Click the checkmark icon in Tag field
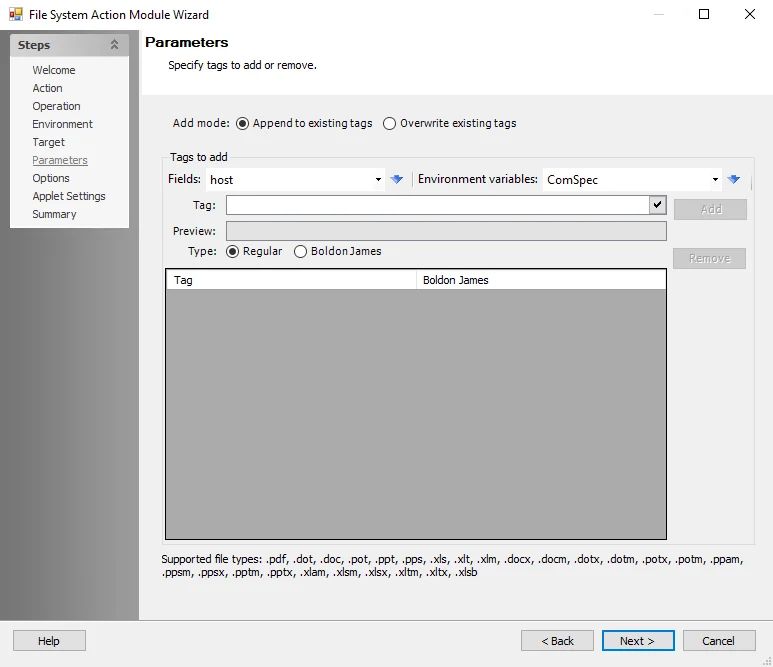This screenshot has width=773, height=667. [658, 205]
